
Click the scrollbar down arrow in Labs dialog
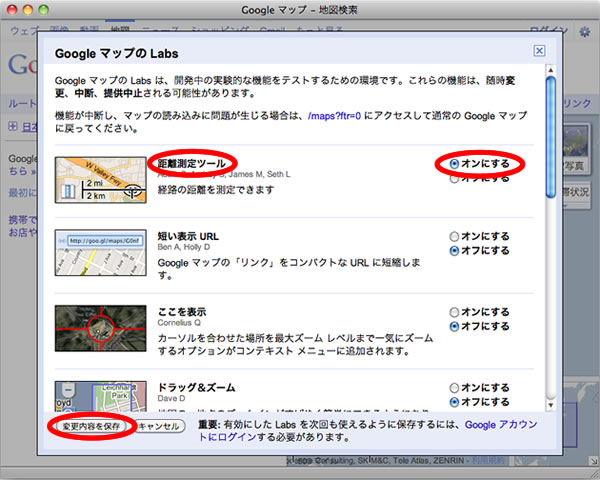tap(551, 405)
